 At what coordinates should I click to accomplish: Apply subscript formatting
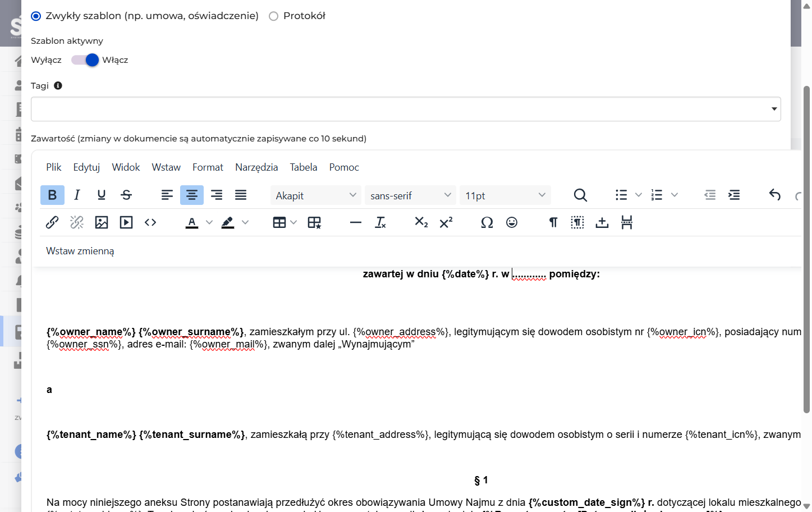coord(421,222)
